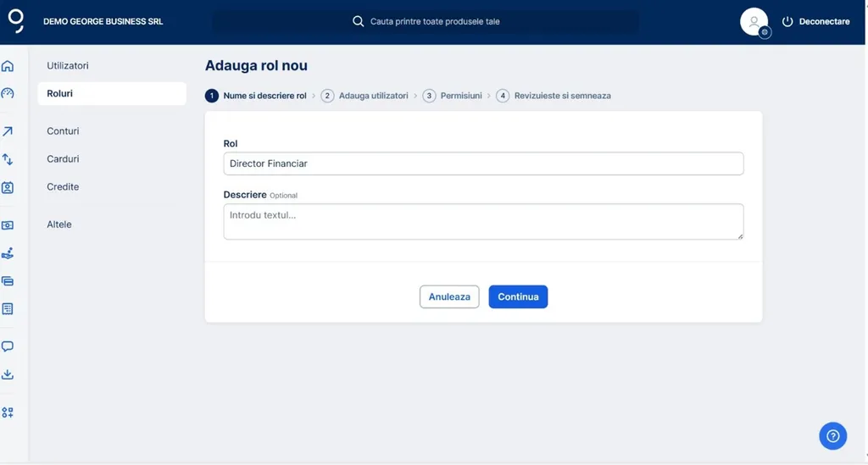This screenshot has height=465, width=868.
Task: Click the download icon in sidebar
Action: pyautogui.click(x=8, y=374)
